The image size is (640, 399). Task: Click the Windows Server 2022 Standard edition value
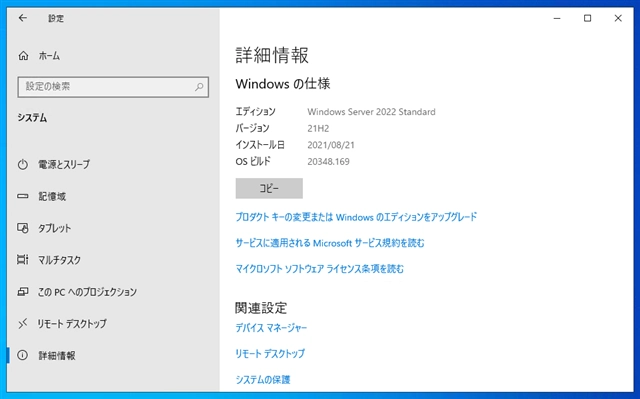371,111
